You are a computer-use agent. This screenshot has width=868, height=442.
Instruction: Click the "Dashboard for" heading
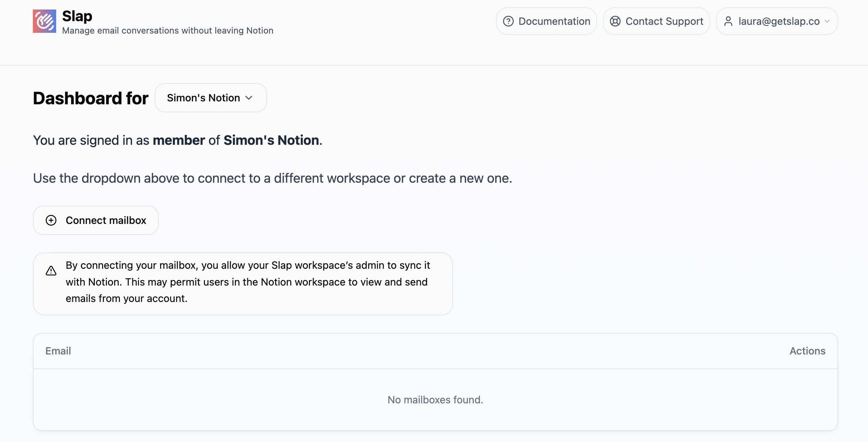click(x=91, y=98)
